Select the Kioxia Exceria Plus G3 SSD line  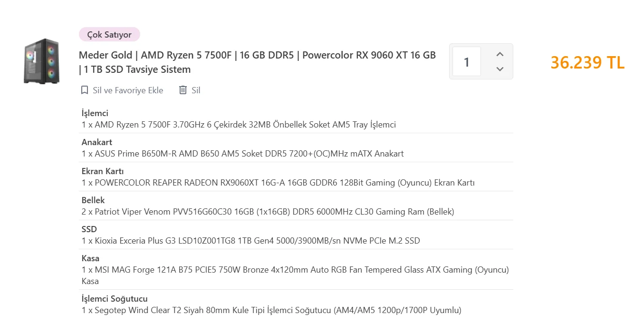pyautogui.click(x=250, y=241)
